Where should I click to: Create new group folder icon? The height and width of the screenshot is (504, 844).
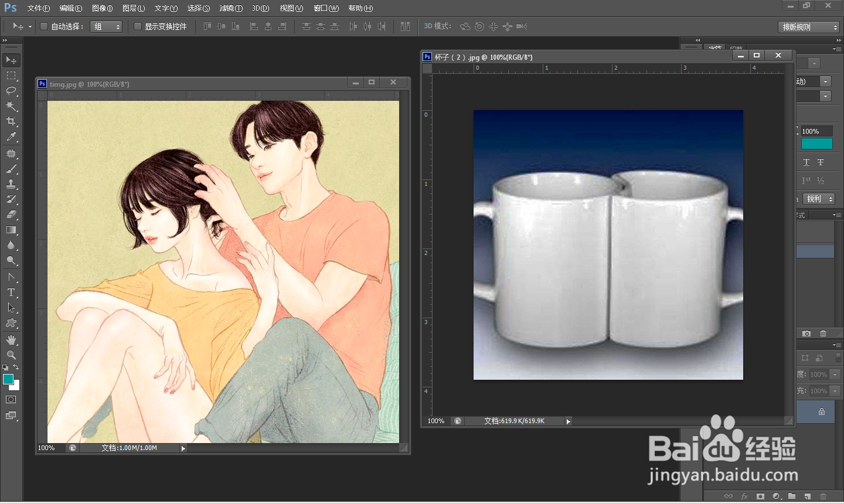pos(792,496)
